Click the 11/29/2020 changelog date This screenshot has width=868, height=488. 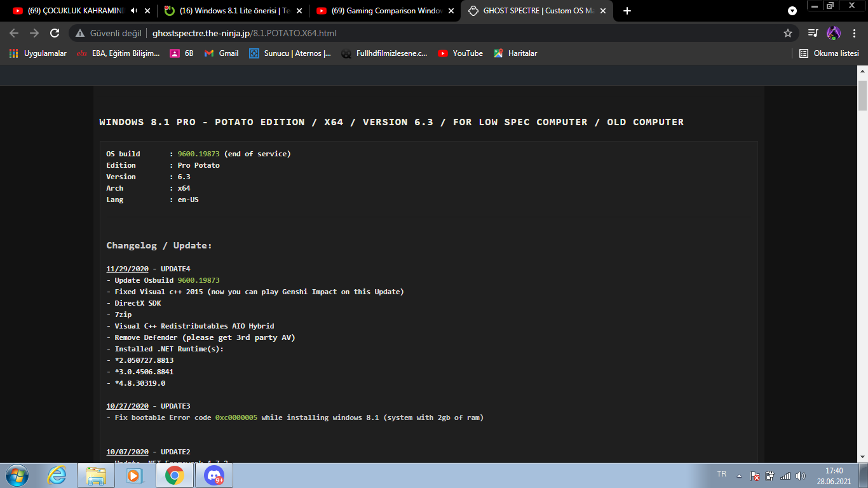coord(127,269)
